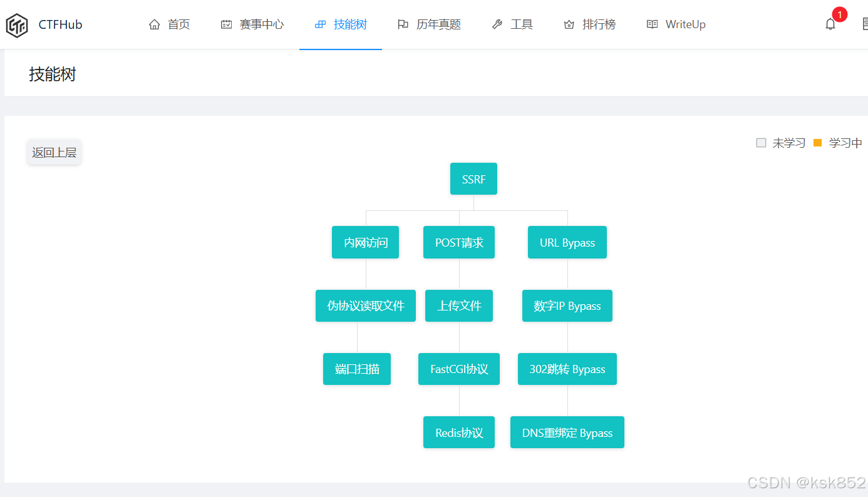Click the home icon beside 首页
The image size is (868, 497).
(x=154, y=24)
